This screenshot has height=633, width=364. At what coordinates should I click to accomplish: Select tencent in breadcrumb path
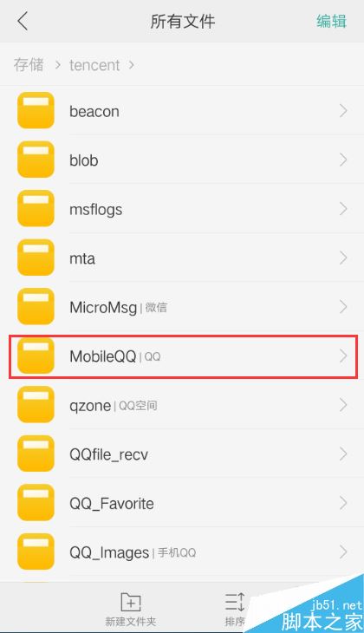tap(94, 65)
